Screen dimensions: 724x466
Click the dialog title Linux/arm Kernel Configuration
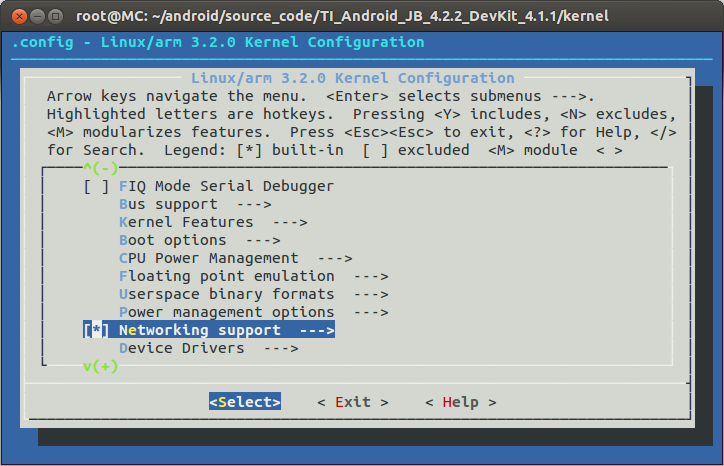point(353,79)
